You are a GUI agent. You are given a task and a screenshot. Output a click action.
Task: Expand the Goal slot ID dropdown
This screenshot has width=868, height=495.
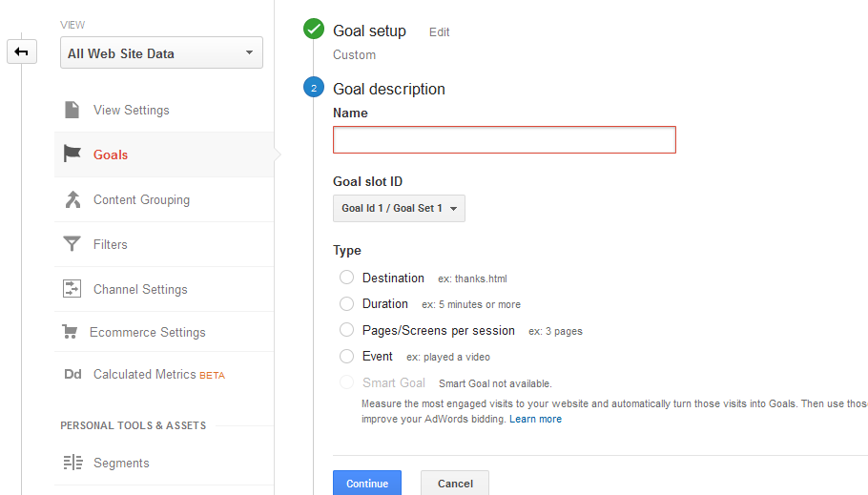click(399, 208)
